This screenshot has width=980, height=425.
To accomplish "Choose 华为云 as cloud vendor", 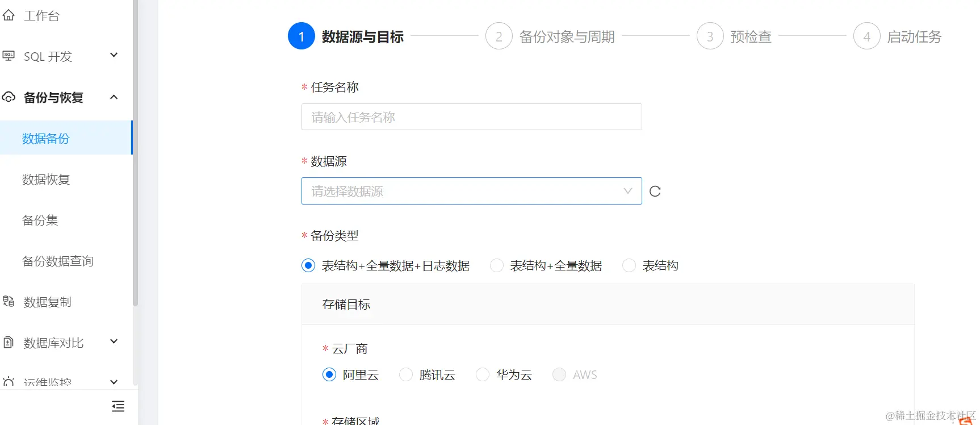I will pos(483,374).
